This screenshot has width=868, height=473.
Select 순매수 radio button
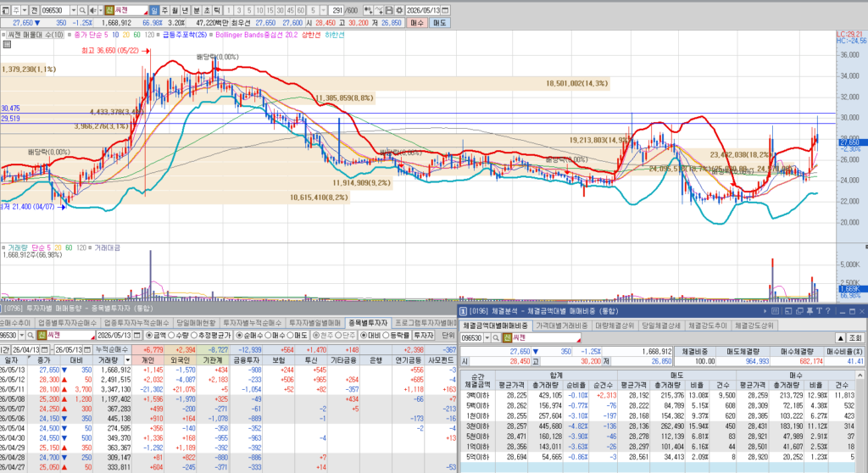tap(240, 336)
